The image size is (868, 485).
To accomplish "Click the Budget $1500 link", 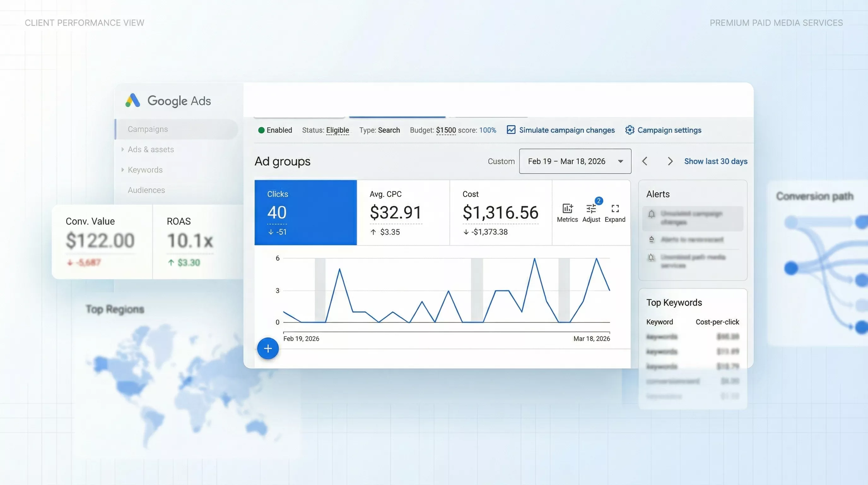I will click(x=445, y=130).
